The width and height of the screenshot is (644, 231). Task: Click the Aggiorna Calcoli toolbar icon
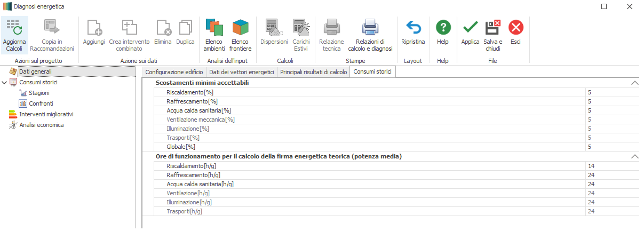pyautogui.click(x=14, y=27)
